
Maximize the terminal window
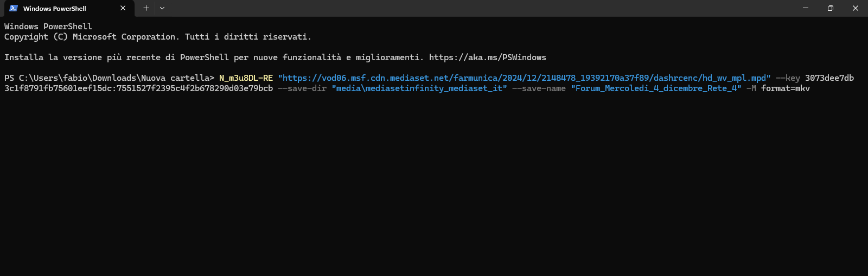click(x=830, y=8)
